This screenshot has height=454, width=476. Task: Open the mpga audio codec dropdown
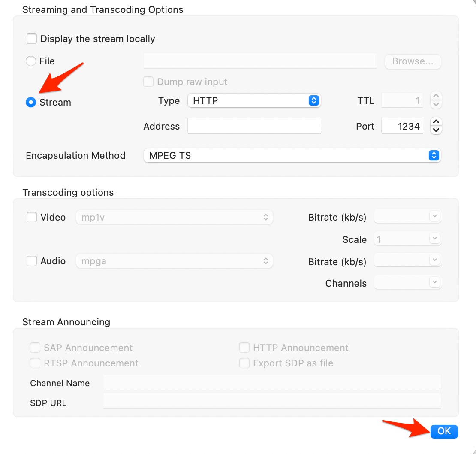(x=174, y=261)
